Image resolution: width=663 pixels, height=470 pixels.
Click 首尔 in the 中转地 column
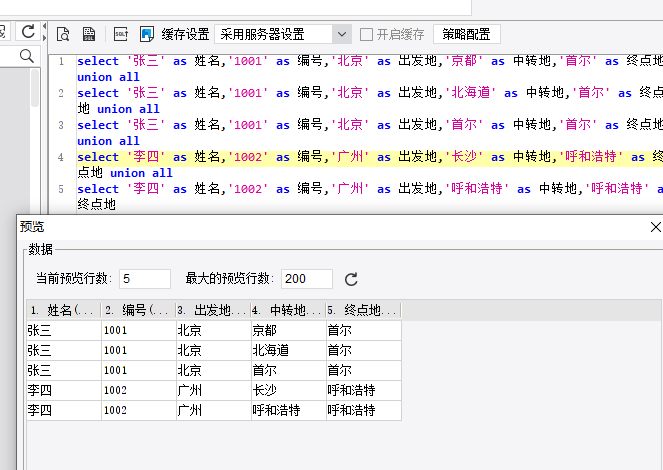pos(289,370)
